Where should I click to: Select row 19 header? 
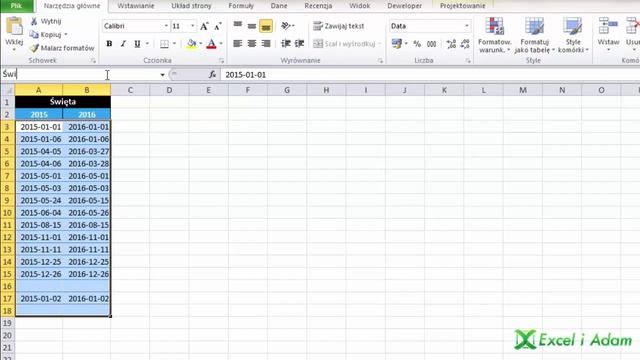(x=7, y=323)
